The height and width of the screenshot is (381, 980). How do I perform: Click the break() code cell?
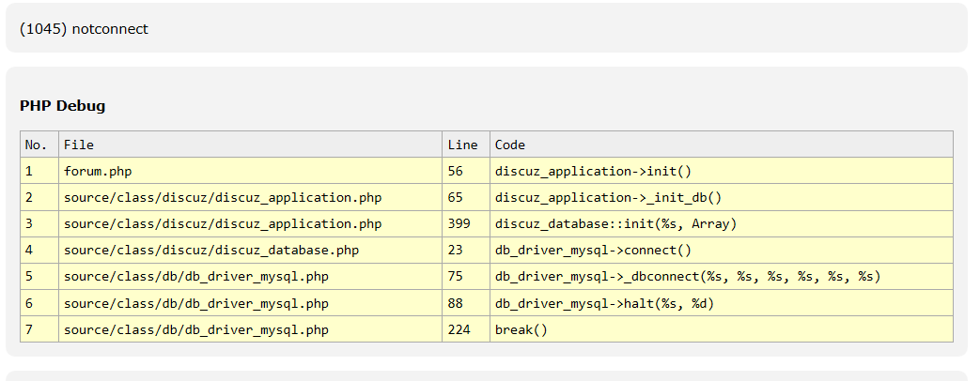pyautogui.click(x=521, y=329)
